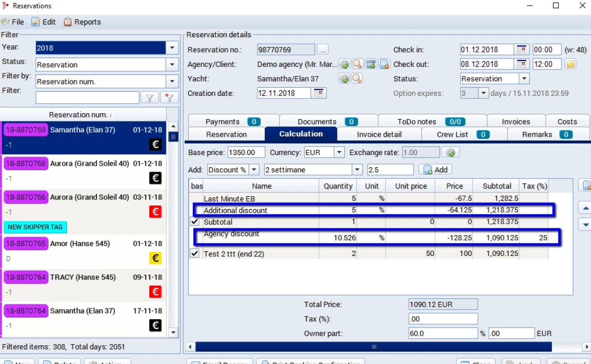Screen dimensions: 591x364
Task: Expand the Year dropdown showing 2018
Action: [172, 48]
